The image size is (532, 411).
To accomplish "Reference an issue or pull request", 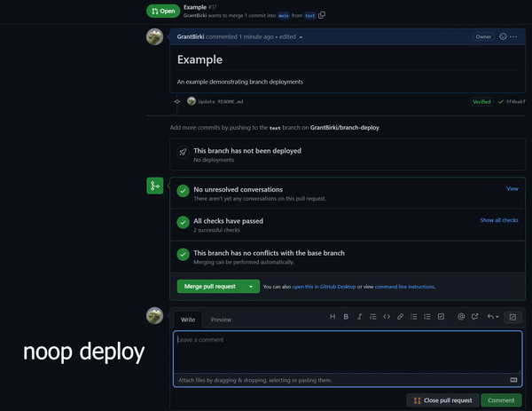I will [x=474, y=317].
